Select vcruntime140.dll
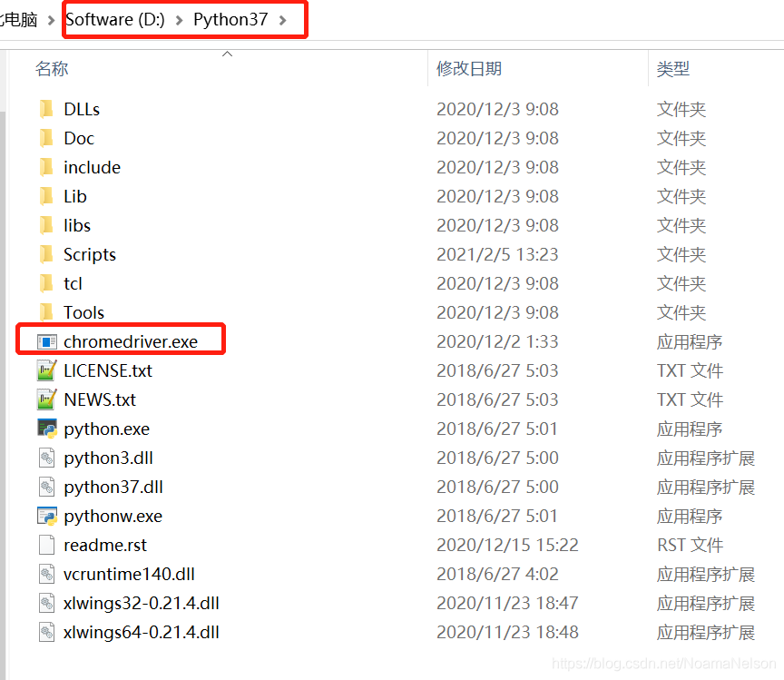Image resolution: width=784 pixels, height=680 pixels. (113, 573)
